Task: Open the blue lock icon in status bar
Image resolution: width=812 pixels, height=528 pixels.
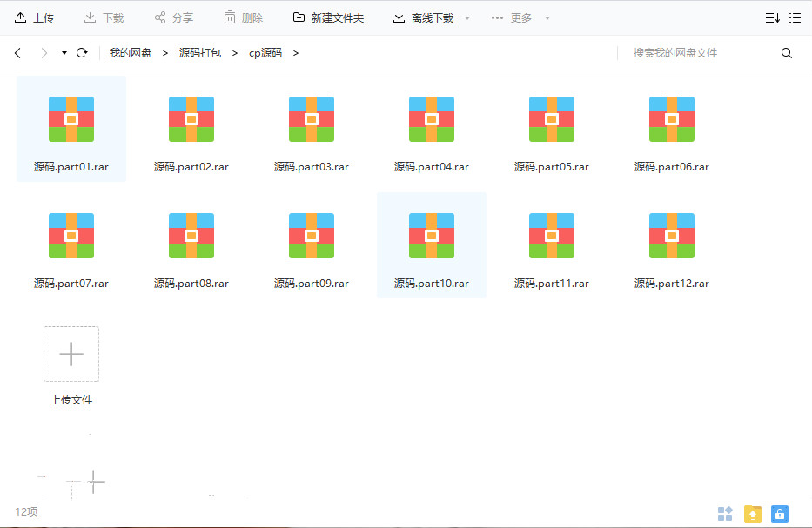Action: point(780,513)
